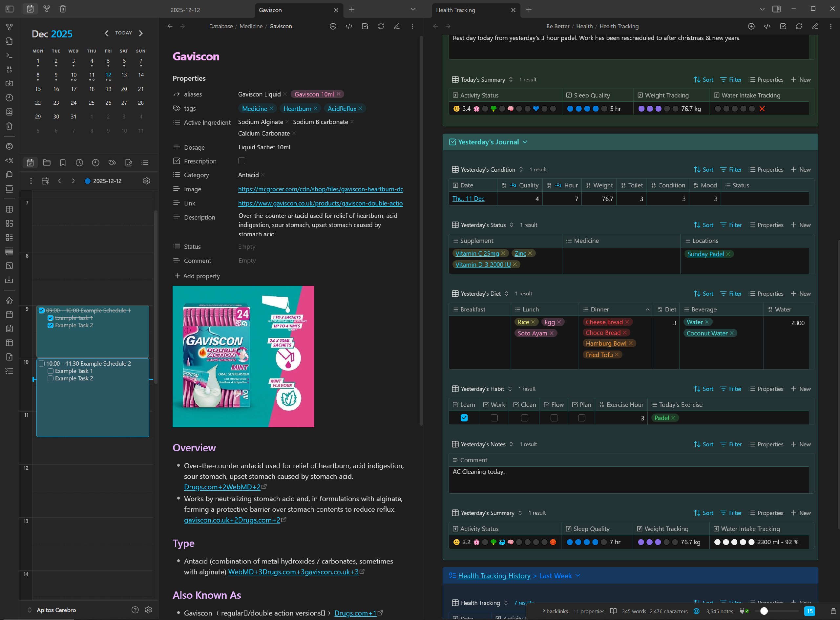The height and width of the screenshot is (620, 840).
Task: Open the bookmark icon tab below the calendar
Action: (63, 162)
